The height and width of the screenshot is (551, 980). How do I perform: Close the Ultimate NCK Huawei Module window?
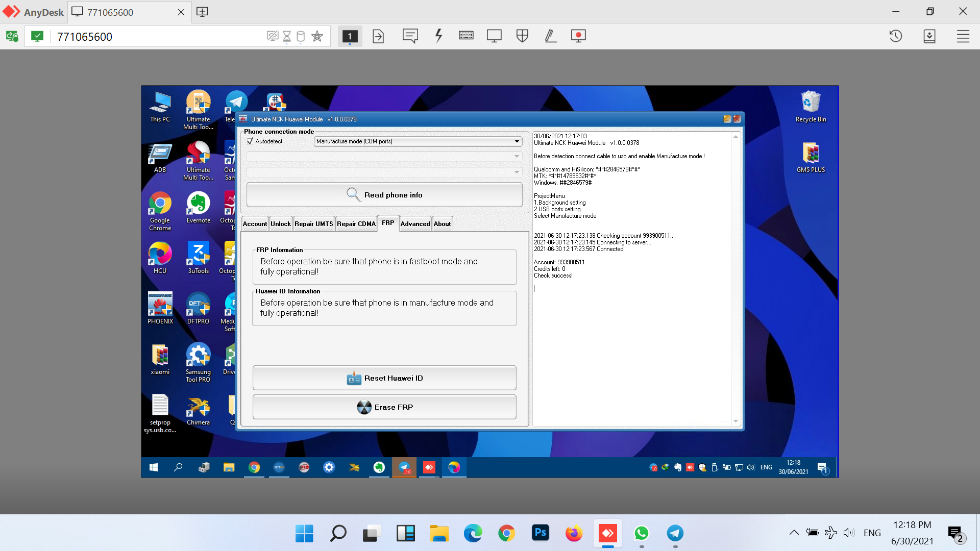point(737,119)
